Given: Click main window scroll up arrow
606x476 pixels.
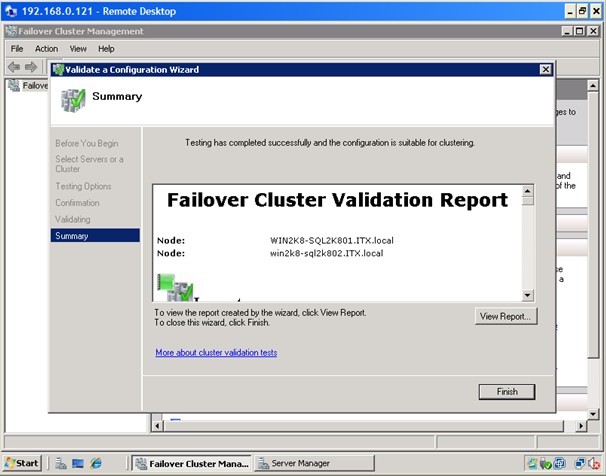Looking at the screenshot, I should click(x=593, y=85).
